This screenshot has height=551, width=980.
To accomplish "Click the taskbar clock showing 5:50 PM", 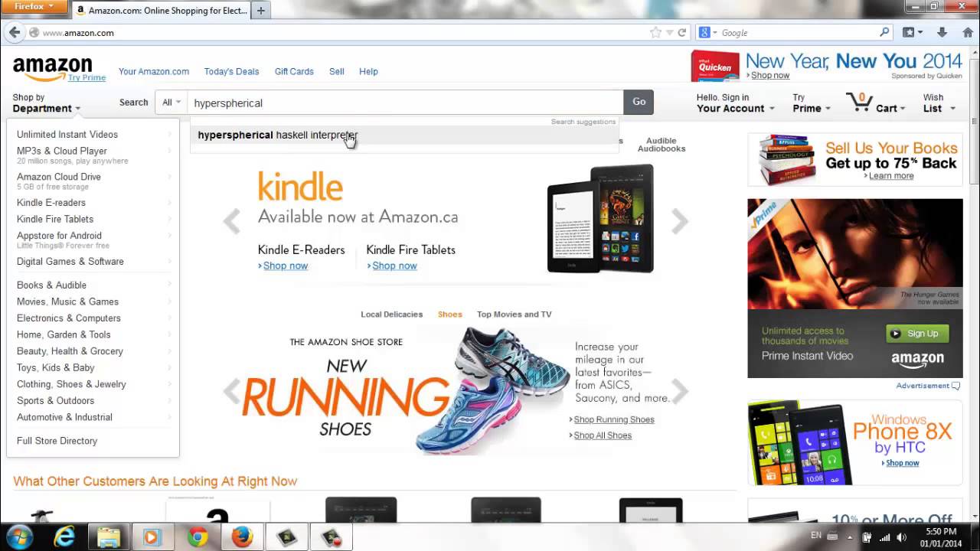I will (940, 537).
